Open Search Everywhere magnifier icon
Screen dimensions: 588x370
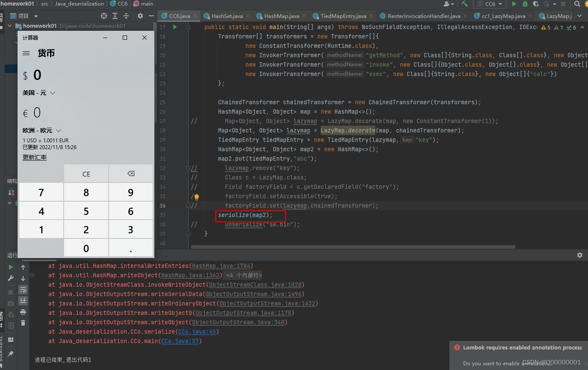click(x=577, y=4)
